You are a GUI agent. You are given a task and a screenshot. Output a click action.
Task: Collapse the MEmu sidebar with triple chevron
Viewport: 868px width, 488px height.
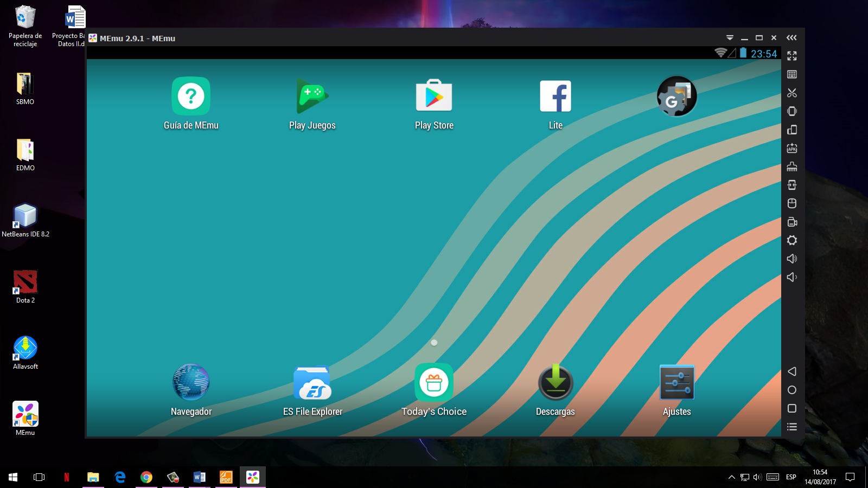[792, 37]
